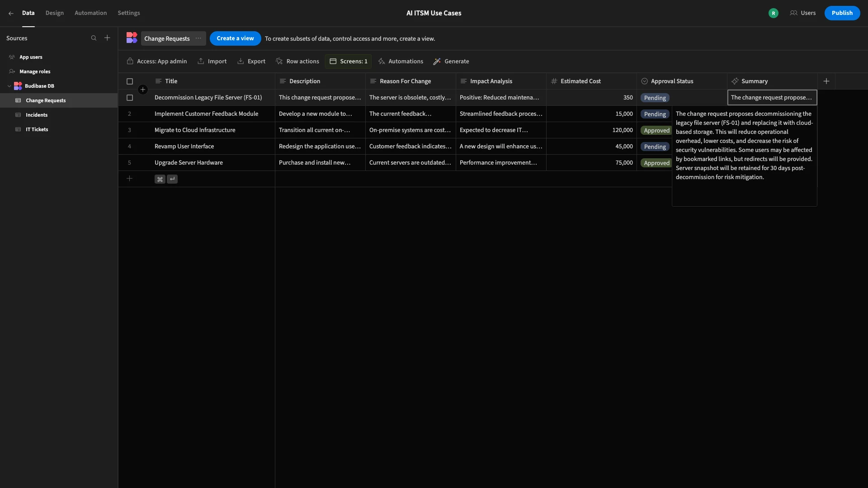Add a new row with plus icon
Screen dimensions: 868x488
[x=129, y=179]
